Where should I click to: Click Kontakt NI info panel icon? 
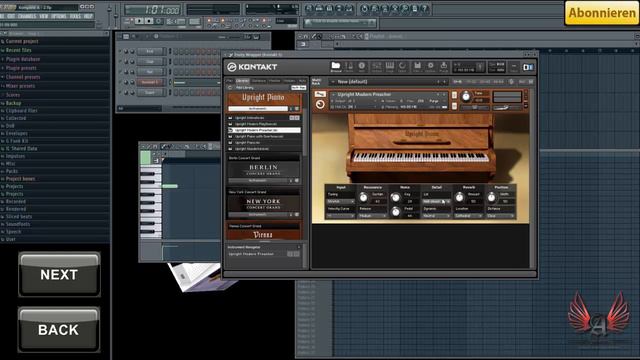pos(528,67)
